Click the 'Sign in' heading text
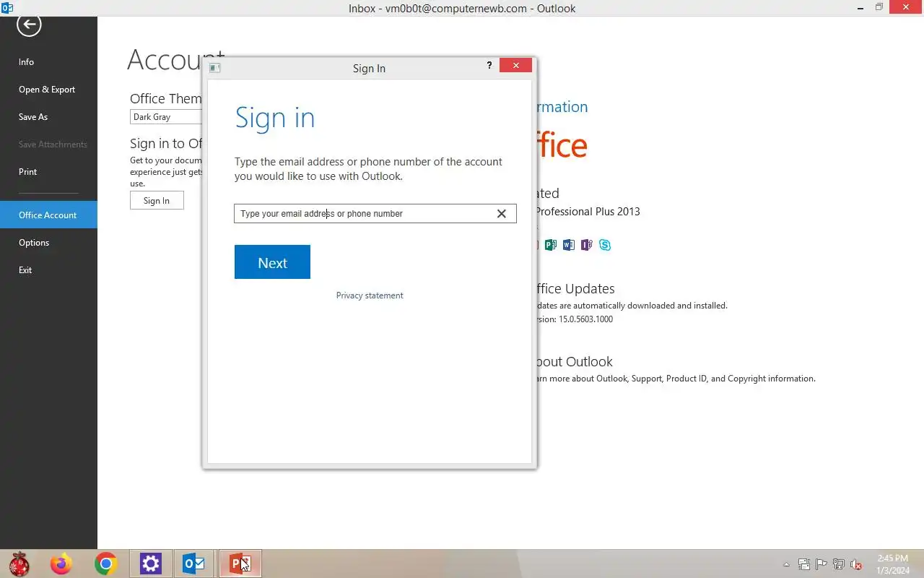The width and height of the screenshot is (924, 578). [x=275, y=118]
